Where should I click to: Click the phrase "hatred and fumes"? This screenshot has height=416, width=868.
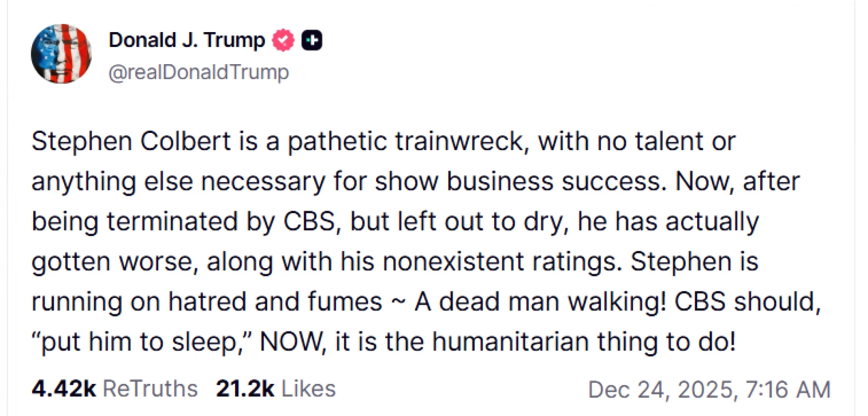tap(275, 302)
